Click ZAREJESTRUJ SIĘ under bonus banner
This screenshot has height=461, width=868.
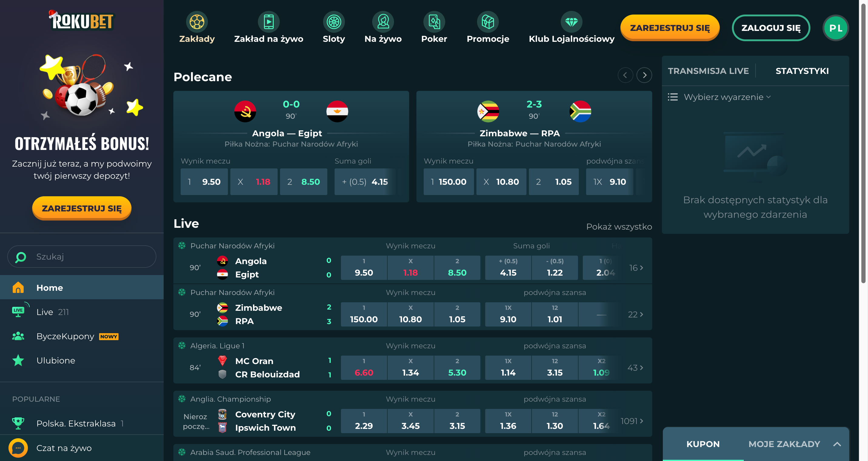[82, 208]
